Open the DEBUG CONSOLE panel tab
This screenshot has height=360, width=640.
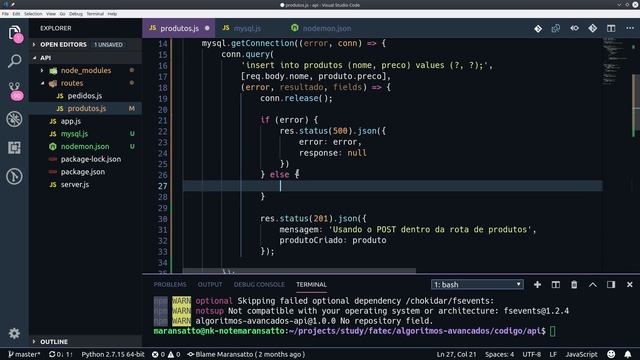click(259, 284)
